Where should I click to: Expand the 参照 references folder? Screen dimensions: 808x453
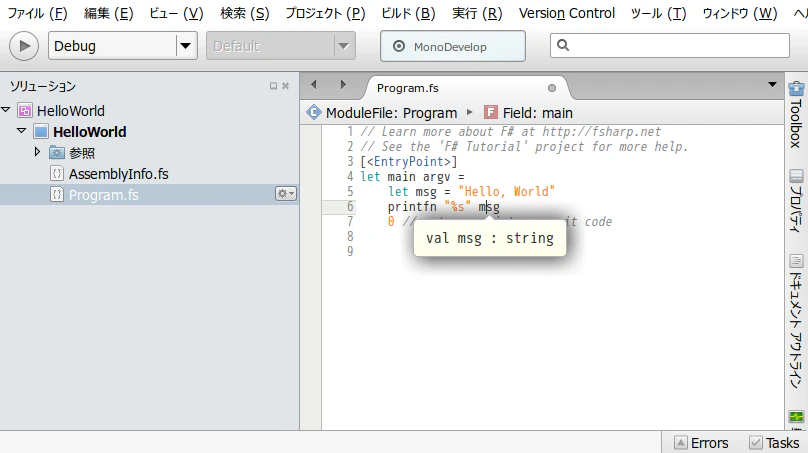click(37, 152)
